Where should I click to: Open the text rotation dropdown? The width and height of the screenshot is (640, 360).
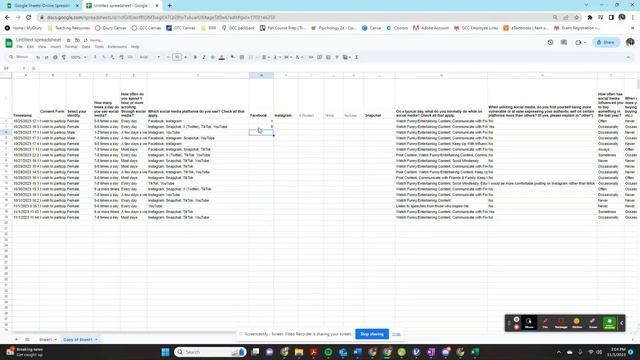(299, 58)
